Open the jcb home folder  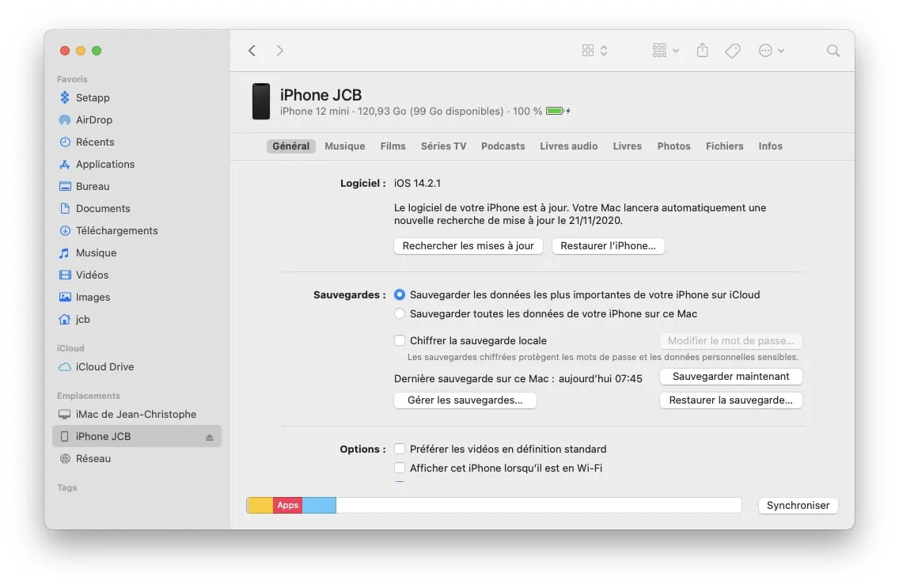pyautogui.click(x=136, y=319)
